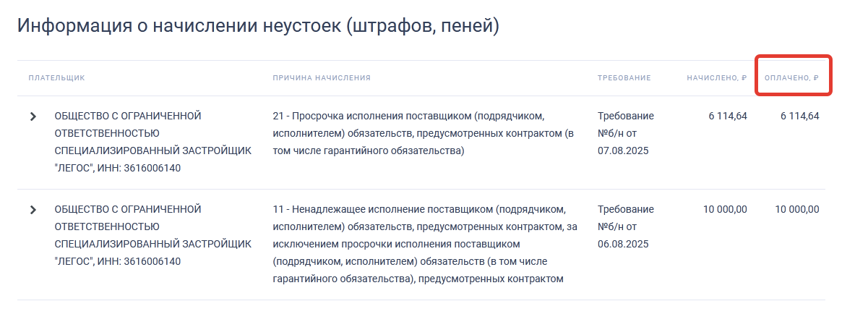Open the requirement dated 06.08.2025
The image size is (868, 322).
(625, 226)
